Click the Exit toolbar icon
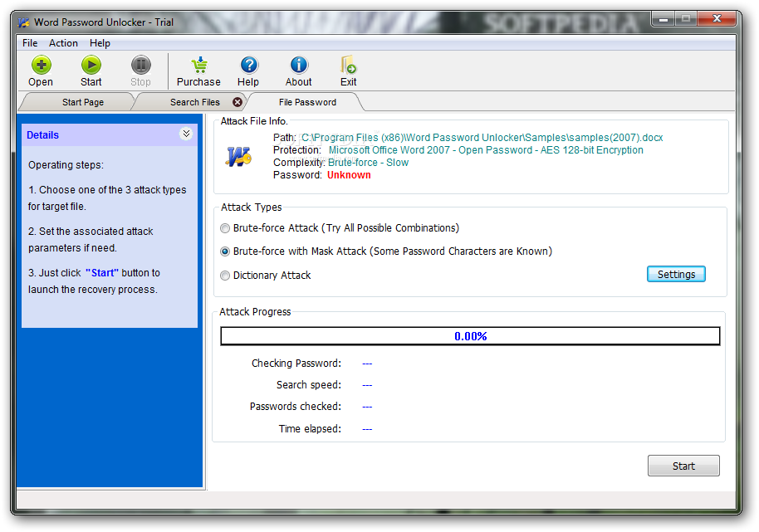Image resolution: width=759 pixels, height=532 pixels. point(348,65)
